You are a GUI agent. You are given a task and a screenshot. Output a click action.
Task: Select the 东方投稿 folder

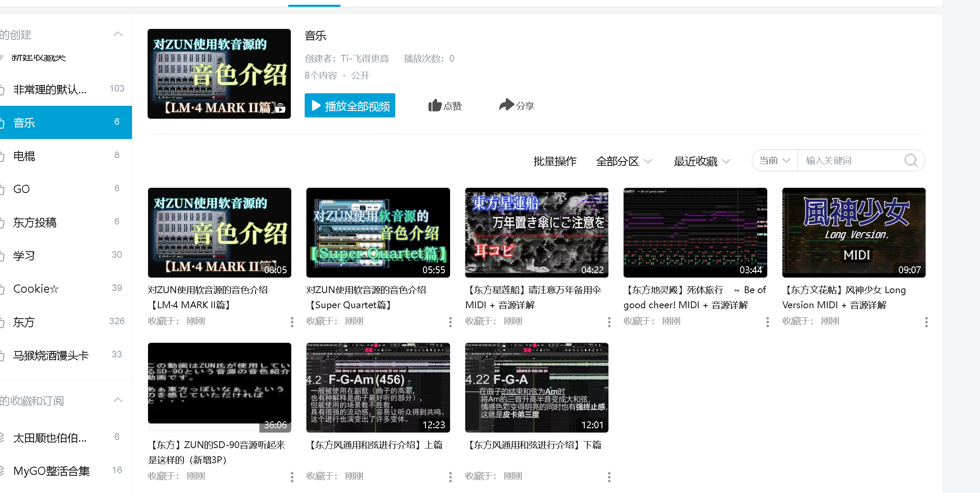[66, 222]
